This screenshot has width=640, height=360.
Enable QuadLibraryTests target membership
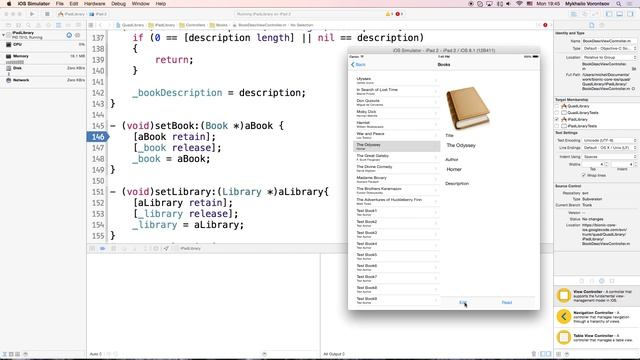tap(557, 113)
